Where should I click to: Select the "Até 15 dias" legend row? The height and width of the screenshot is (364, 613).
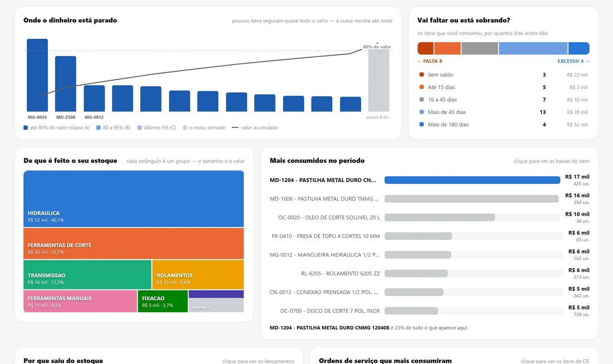(x=503, y=87)
